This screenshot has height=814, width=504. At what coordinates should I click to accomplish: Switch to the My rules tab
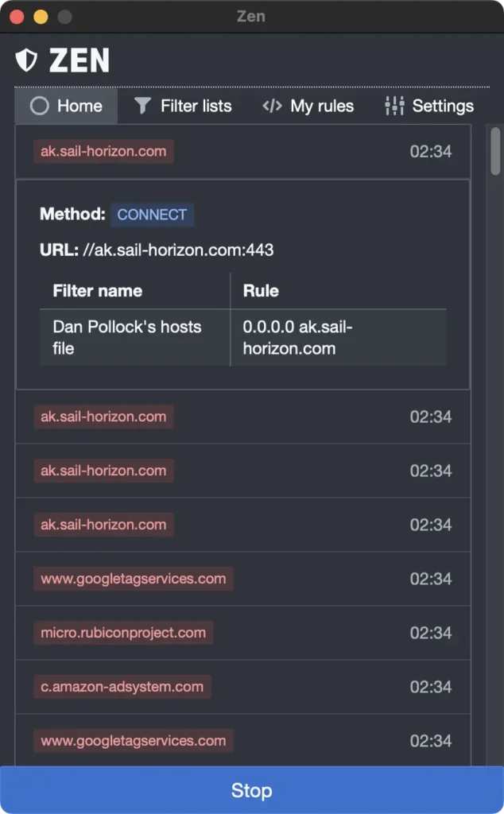pyautogui.click(x=308, y=106)
